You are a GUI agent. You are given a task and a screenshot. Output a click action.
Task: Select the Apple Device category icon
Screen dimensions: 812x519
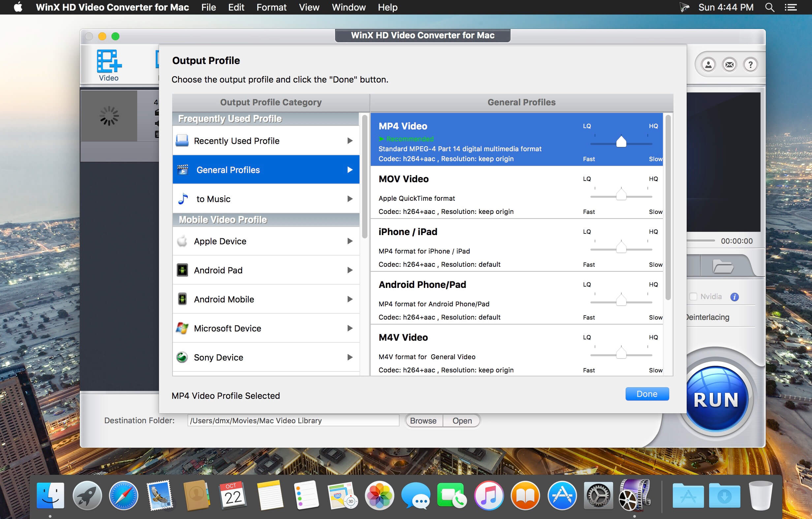pyautogui.click(x=182, y=241)
